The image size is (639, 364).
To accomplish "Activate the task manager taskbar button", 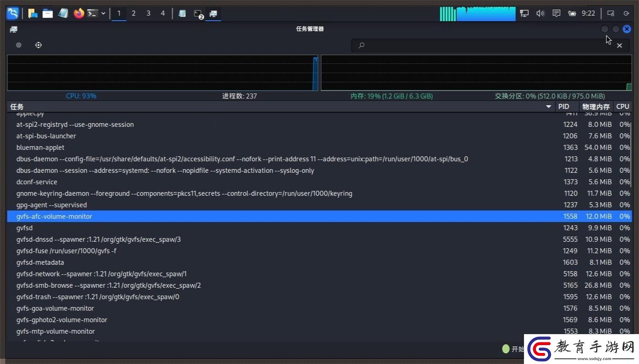I will (213, 13).
